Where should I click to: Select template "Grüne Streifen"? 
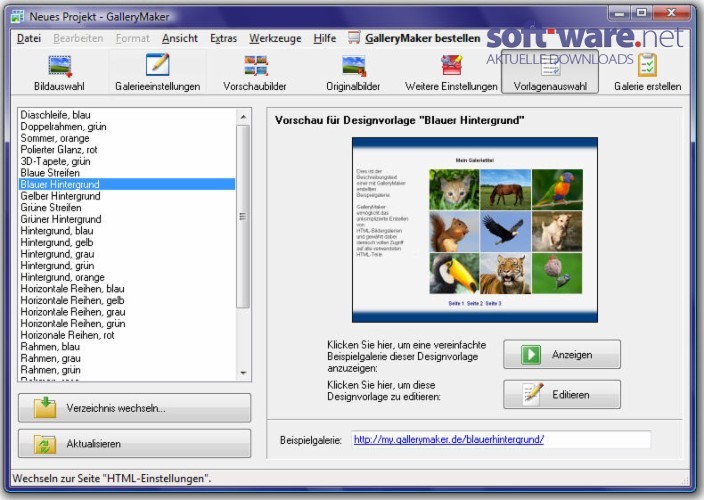click(127, 208)
